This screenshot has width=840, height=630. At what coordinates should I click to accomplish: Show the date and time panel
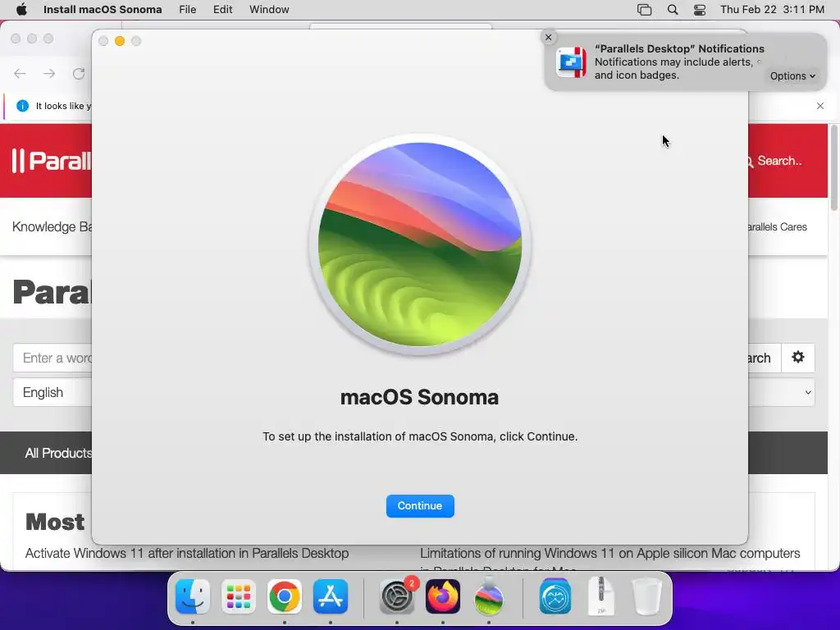pos(772,10)
